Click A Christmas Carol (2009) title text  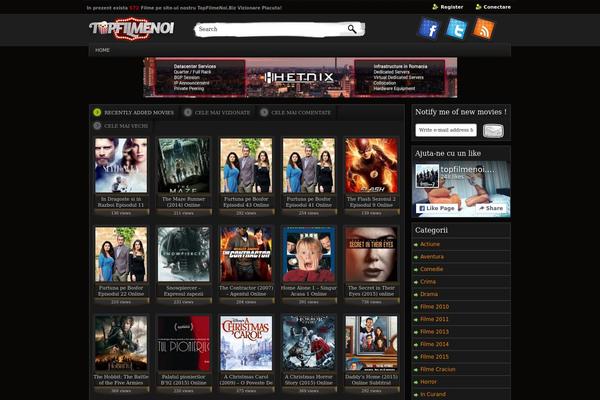tap(246, 380)
